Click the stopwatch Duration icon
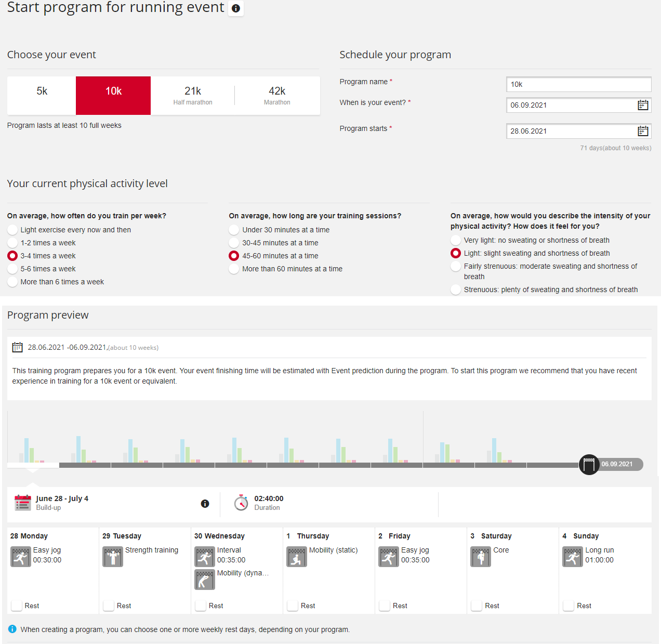 point(241,503)
